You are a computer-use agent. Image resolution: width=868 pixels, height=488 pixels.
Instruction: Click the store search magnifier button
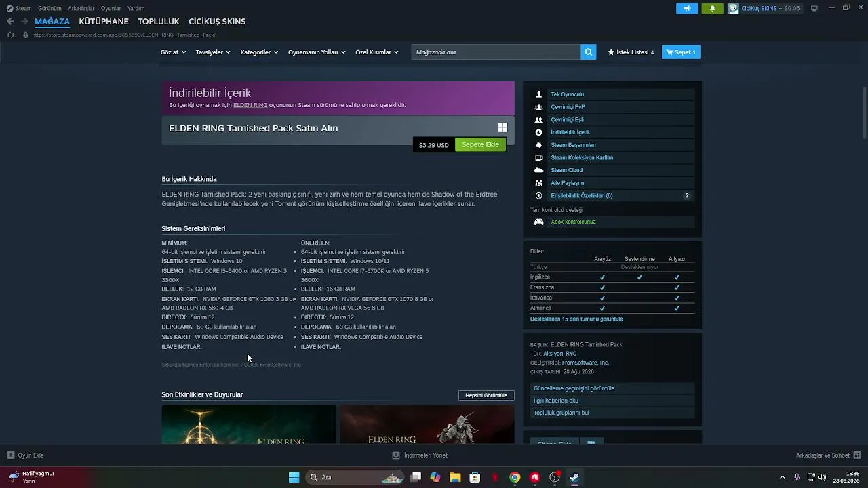tap(589, 52)
